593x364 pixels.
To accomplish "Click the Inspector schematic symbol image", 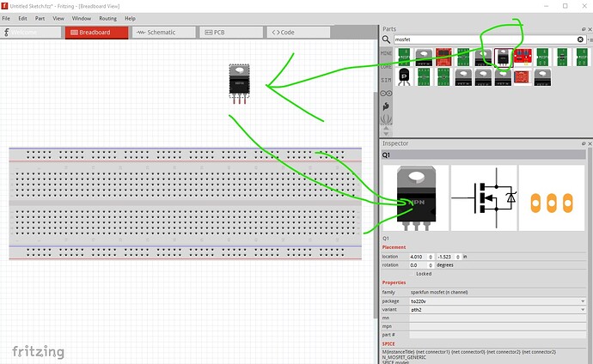I will pyautogui.click(x=484, y=197).
